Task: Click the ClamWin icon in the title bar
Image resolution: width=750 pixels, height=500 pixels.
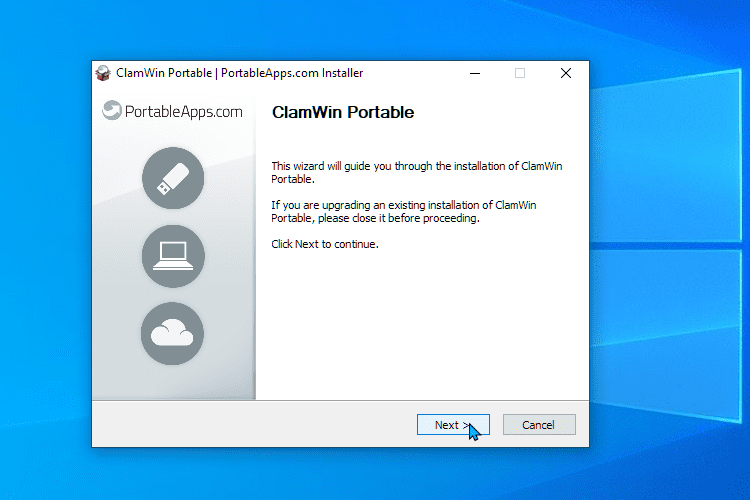Action: [103, 73]
